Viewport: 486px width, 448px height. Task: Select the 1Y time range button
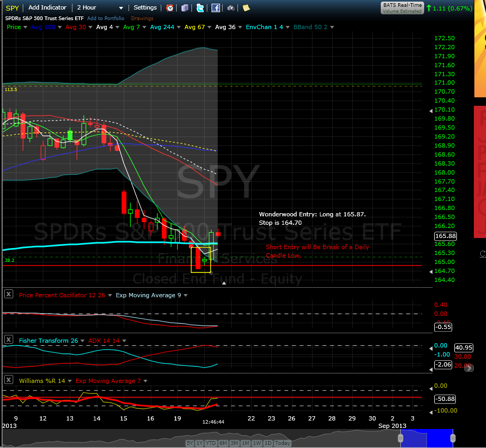coord(199,443)
